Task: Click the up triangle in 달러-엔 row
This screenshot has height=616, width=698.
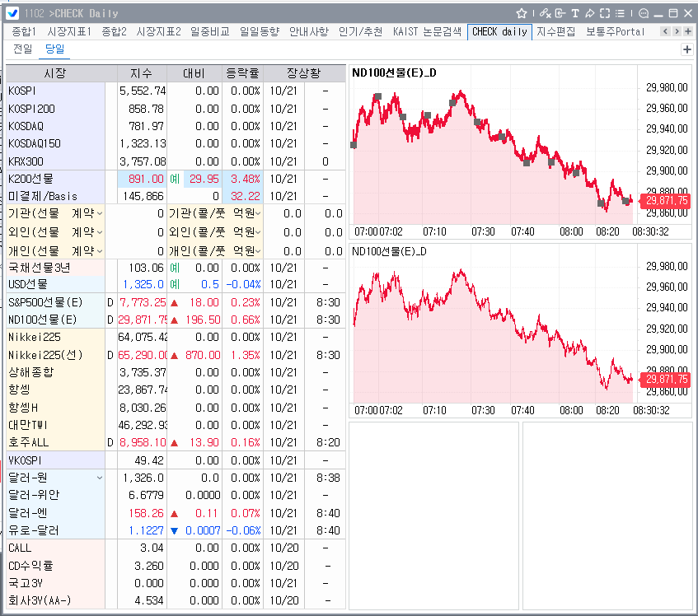Action: click(175, 514)
